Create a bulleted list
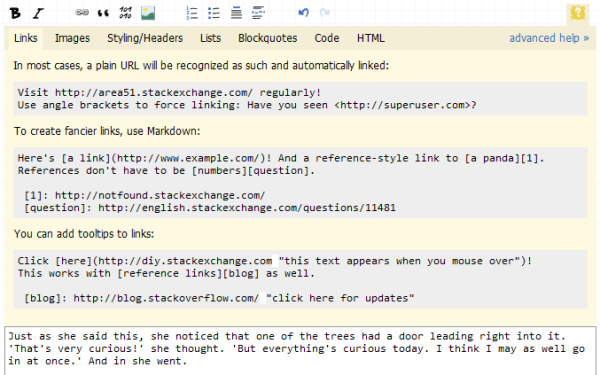The image size is (600, 375). [x=214, y=13]
